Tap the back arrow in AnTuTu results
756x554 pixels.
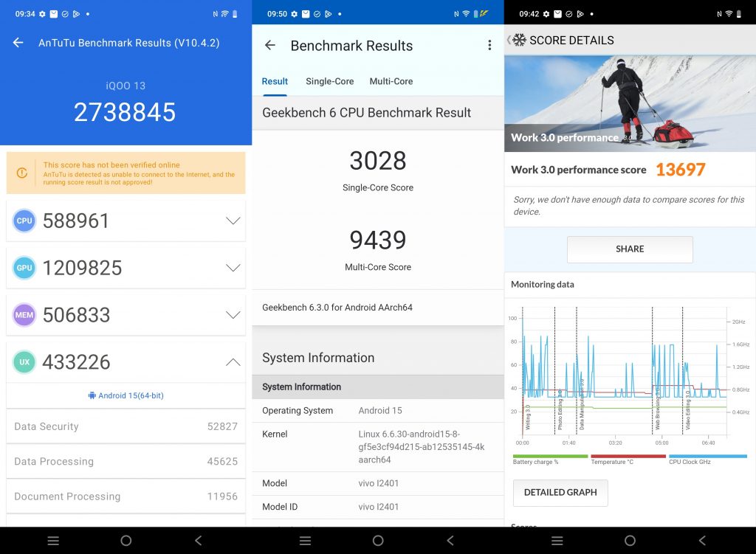tap(18, 43)
